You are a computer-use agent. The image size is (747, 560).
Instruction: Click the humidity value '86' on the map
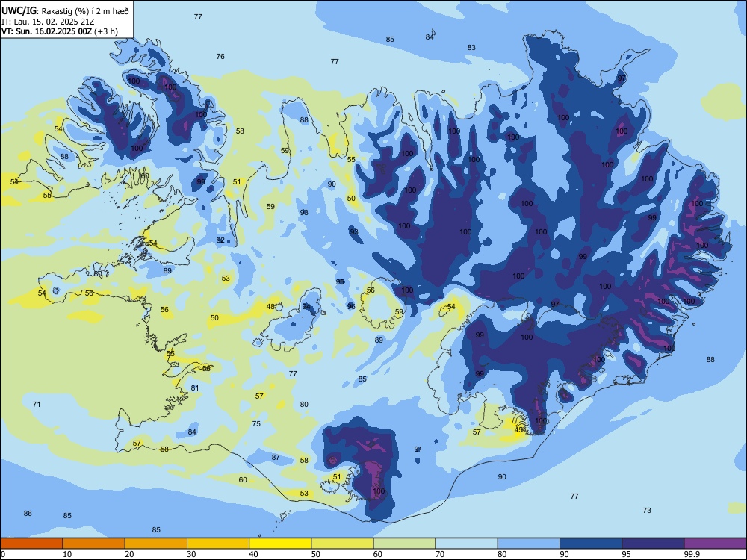tap(28, 513)
